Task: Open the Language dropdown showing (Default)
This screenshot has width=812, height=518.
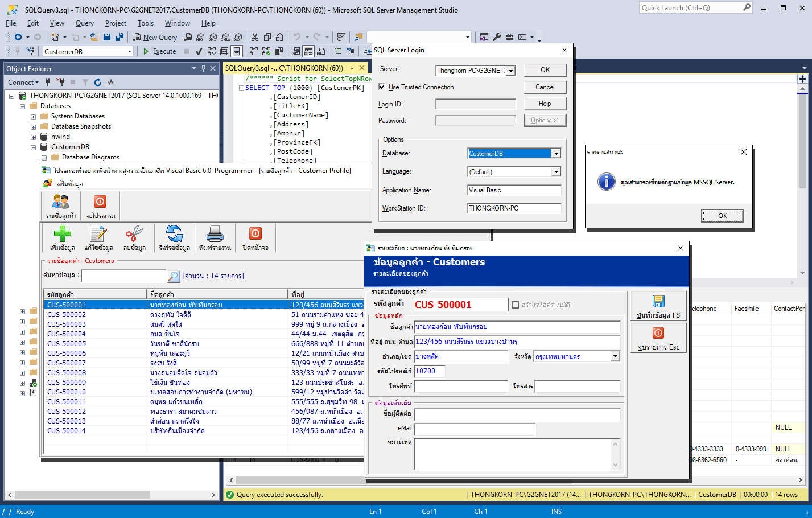Action: (x=557, y=172)
